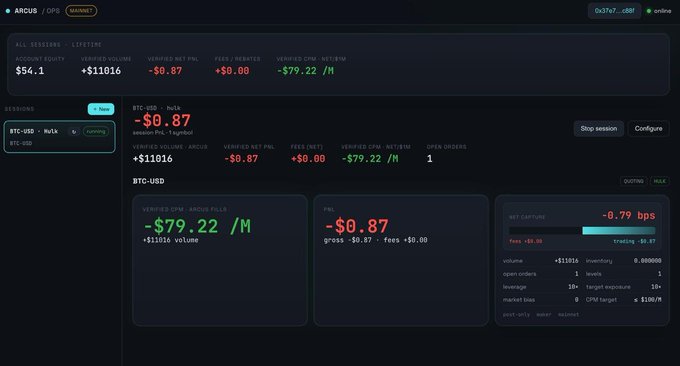Click the target exposure row value
The height and width of the screenshot is (366, 680).
(x=656, y=287)
